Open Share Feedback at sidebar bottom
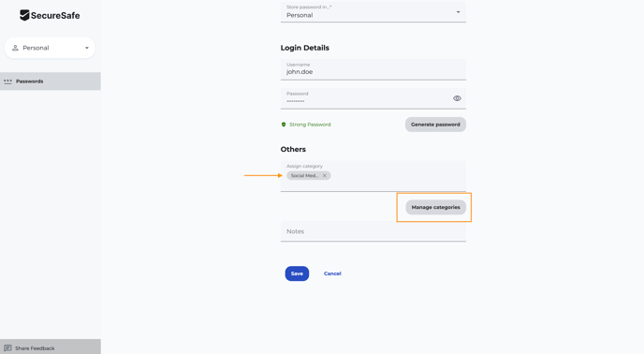This screenshot has height=354, width=644. pyautogui.click(x=51, y=347)
